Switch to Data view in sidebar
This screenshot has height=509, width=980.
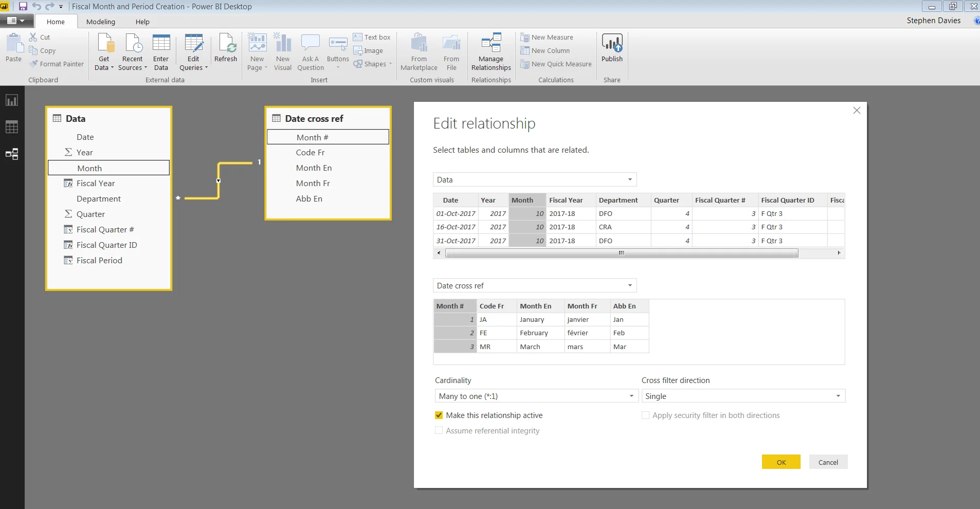click(x=12, y=127)
